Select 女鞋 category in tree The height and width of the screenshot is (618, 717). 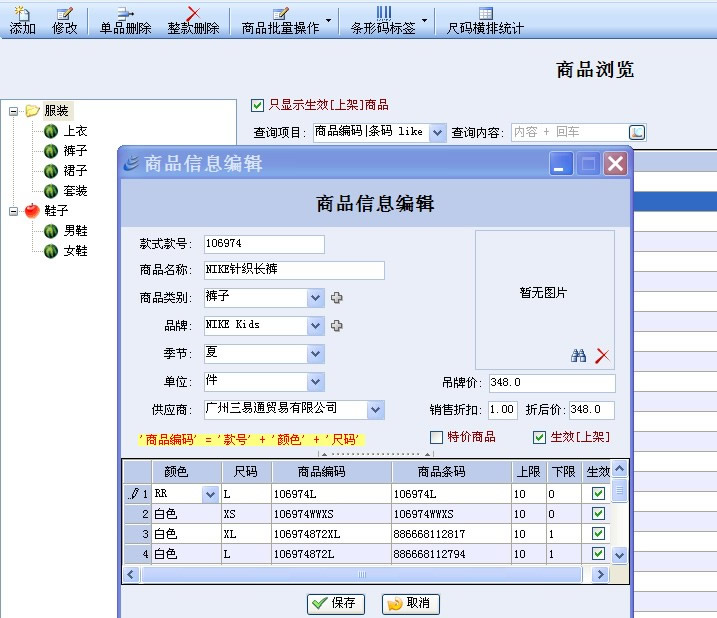tap(75, 251)
